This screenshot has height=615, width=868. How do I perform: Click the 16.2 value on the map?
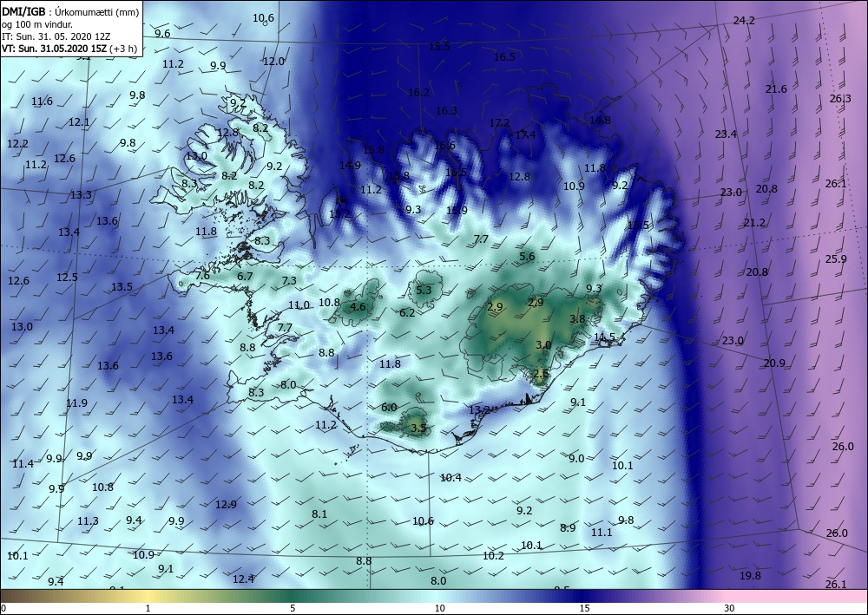coord(418,92)
